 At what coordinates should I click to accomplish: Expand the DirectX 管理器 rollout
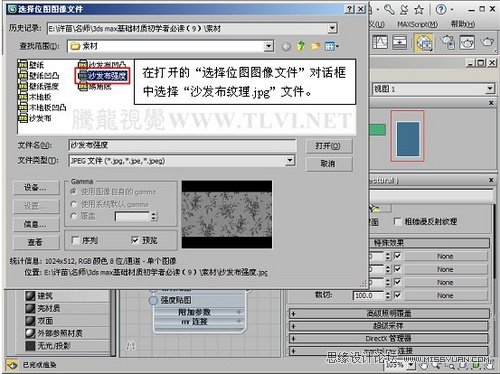(389, 339)
